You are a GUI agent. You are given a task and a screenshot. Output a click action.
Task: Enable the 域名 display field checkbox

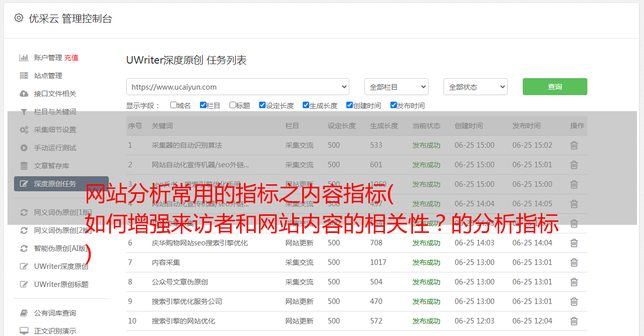pyautogui.click(x=173, y=105)
